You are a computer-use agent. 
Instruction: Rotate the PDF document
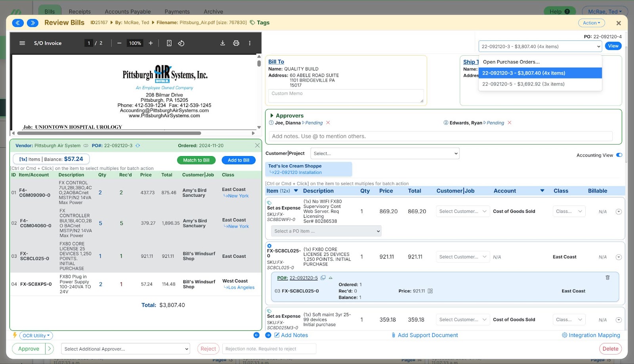(181, 43)
